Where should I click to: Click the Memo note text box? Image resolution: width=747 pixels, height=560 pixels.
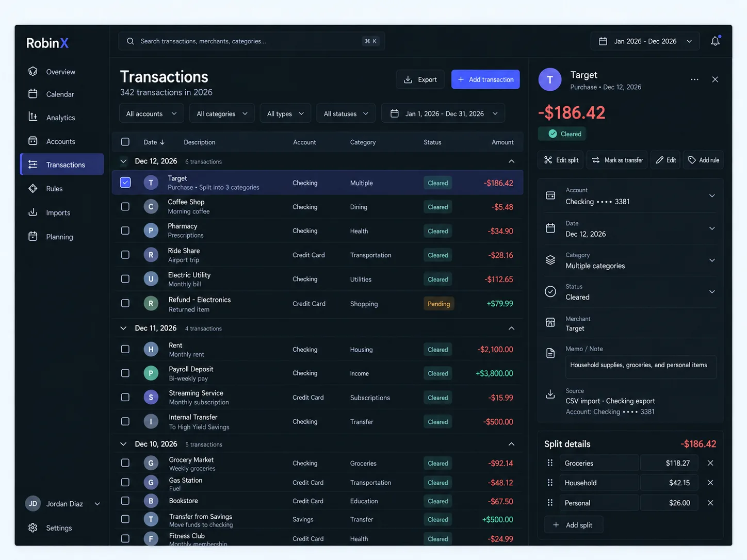(x=641, y=367)
